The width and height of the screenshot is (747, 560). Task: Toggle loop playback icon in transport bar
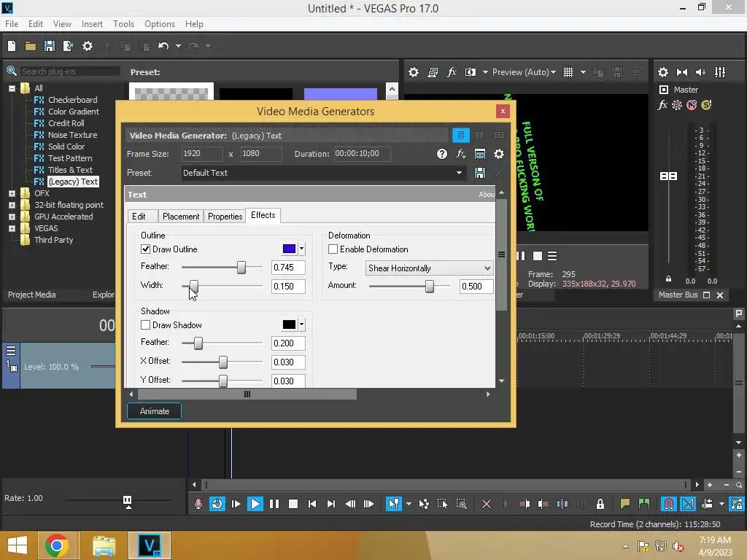[217, 504]
